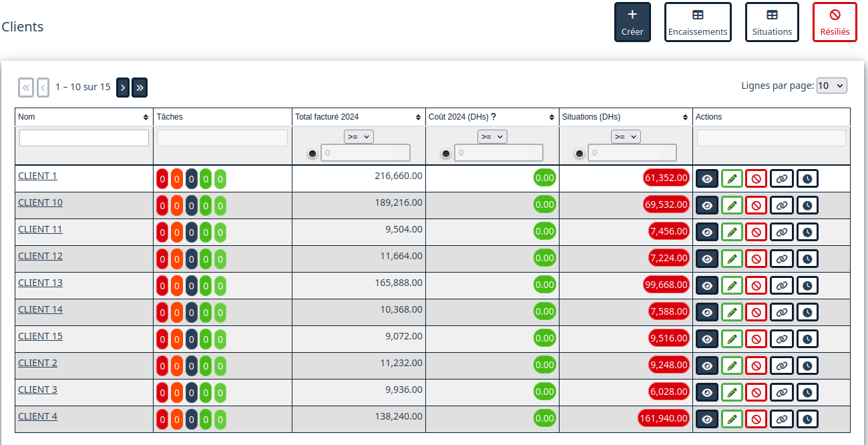
Task: Toggle the Coût 2024 filter radio button
Action: 446,154
